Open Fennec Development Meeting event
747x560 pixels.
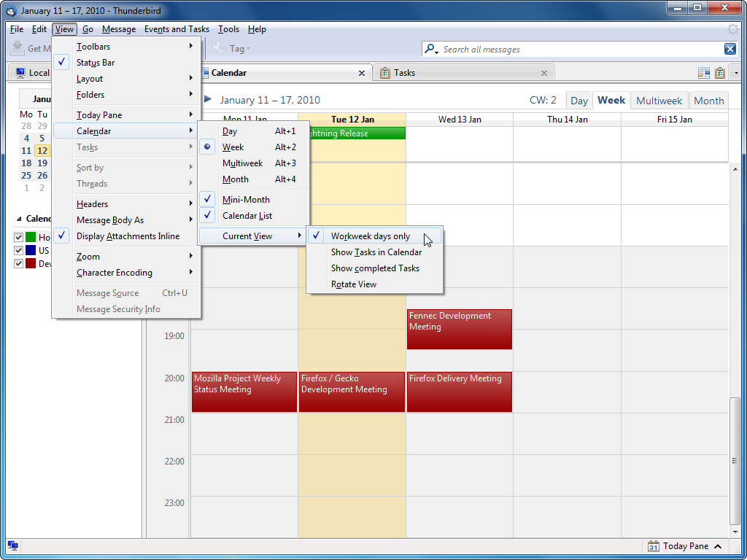(x=460, y=329)
